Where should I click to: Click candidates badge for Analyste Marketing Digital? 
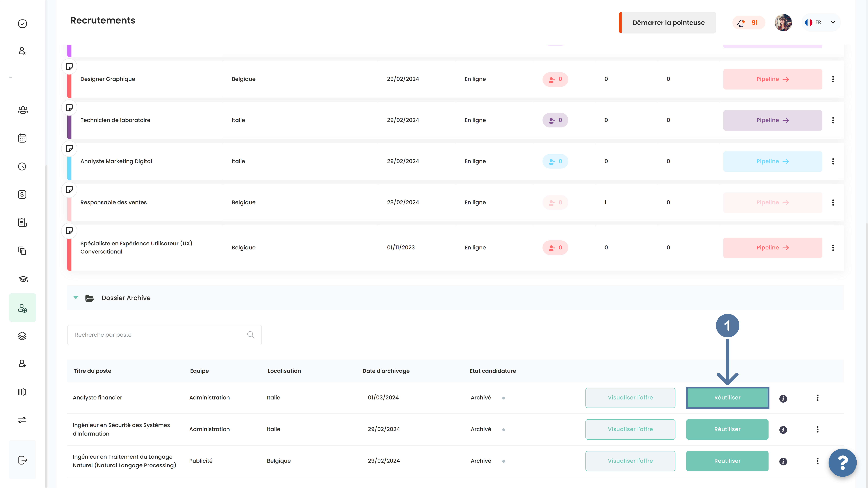pyautogui.click(x=555, y=161)
